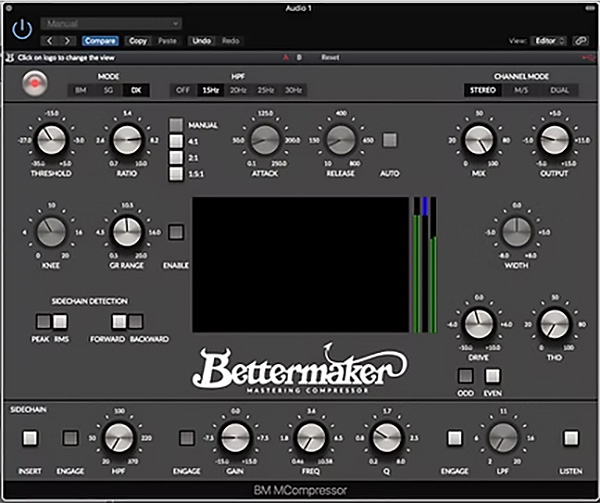
Task: Select PEAK sidechain detection
Action: coord(43,322)
